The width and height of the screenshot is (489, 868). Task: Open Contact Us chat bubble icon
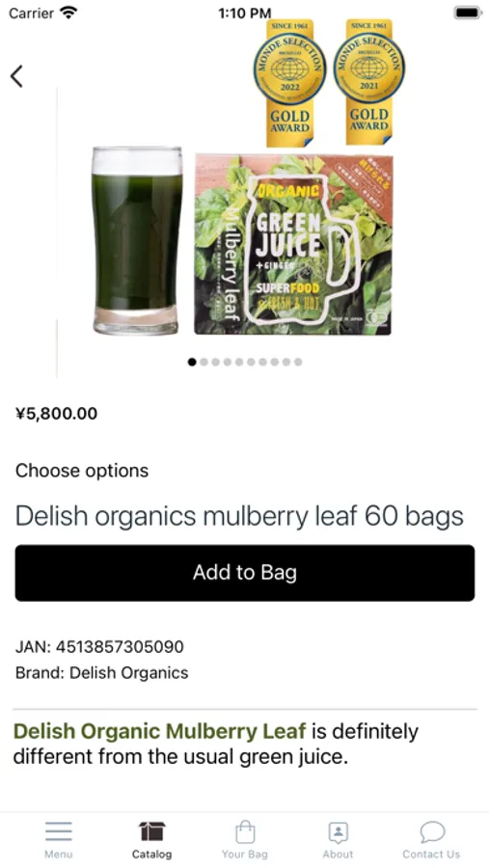point(431,831)
